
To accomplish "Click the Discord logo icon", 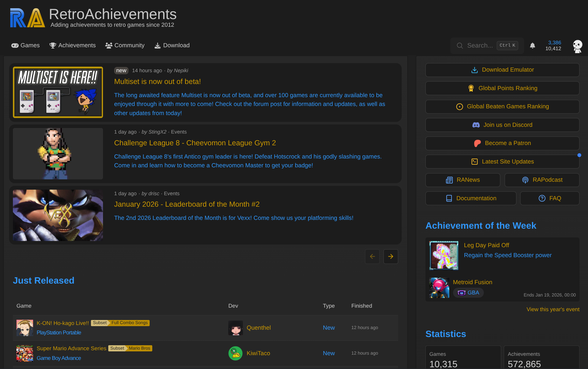I will (x=476, y=125).
